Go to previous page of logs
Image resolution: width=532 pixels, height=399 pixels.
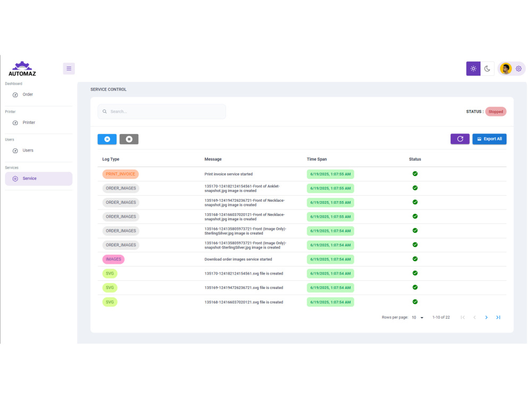pos(475,318)
